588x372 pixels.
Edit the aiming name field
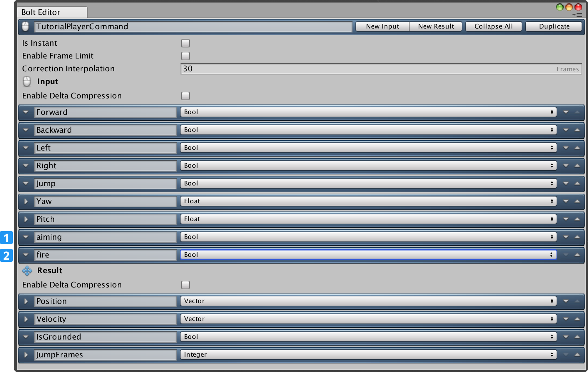(106, 237)
